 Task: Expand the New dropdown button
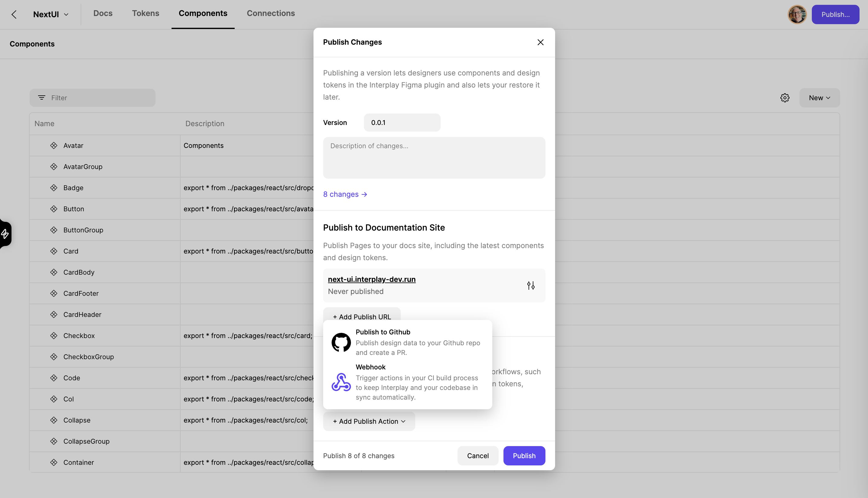point(819,98)
